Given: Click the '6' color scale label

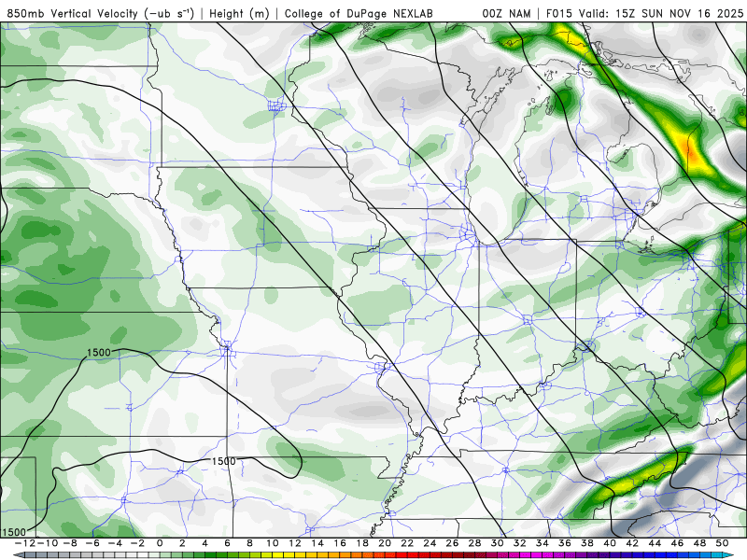Looking at the screenshot, I should click(227, 543).
